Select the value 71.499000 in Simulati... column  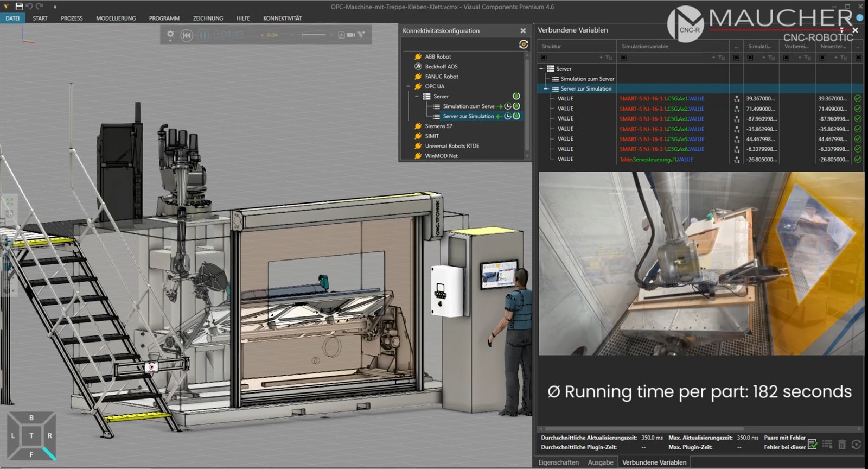click(761, 109)
